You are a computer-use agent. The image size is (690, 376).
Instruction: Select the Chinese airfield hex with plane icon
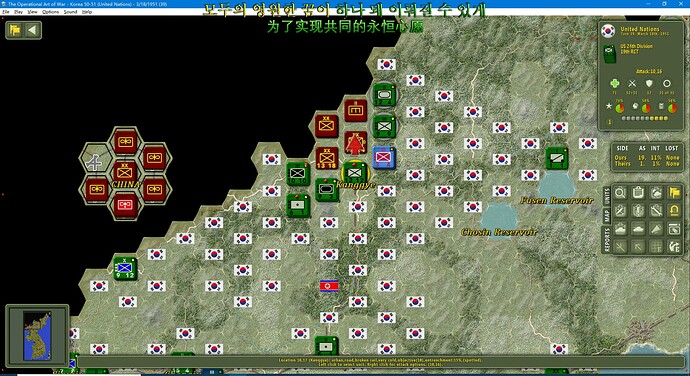pyautogui.click(x=95, y=159)
